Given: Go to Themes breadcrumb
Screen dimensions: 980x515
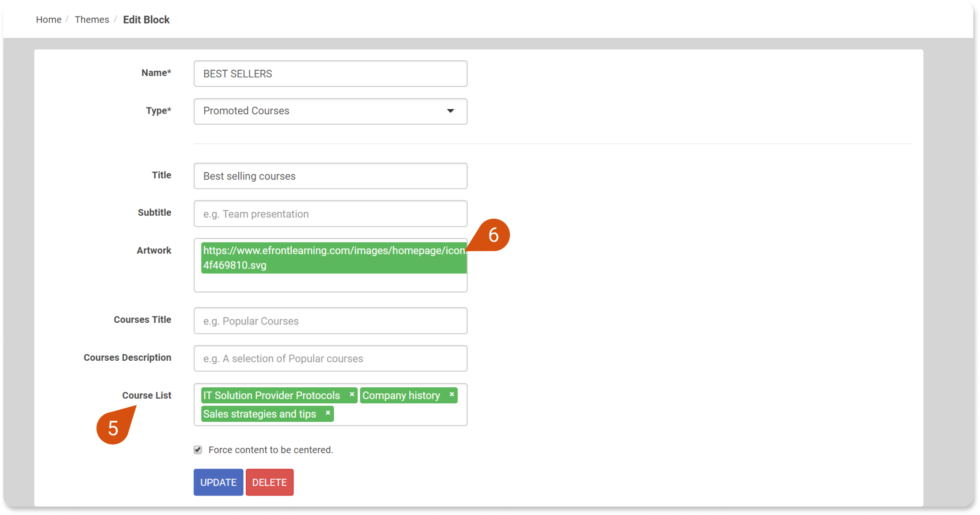Looking at the screenshot, I should click(x=92, y=19).
